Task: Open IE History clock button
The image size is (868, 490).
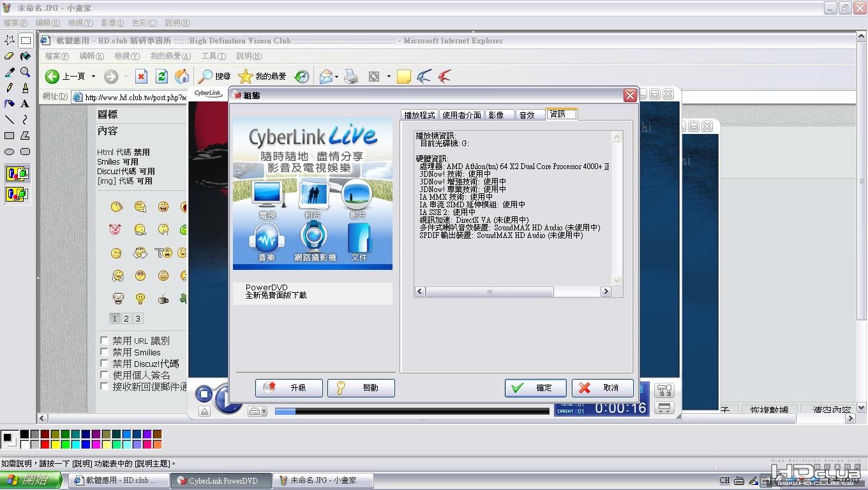Action: [x=302, y=77]
